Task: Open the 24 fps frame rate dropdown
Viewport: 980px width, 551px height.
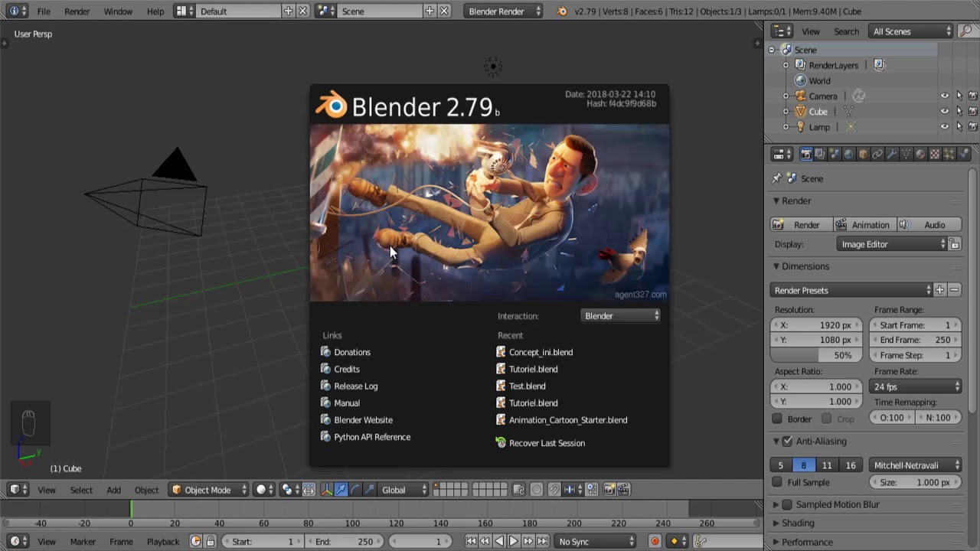Action: 916,386
